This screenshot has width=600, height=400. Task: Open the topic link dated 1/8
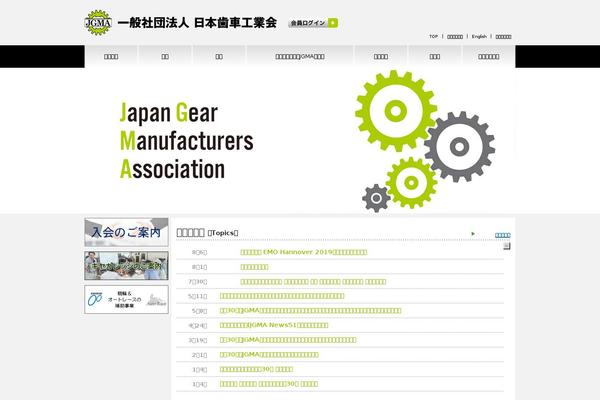256,369
